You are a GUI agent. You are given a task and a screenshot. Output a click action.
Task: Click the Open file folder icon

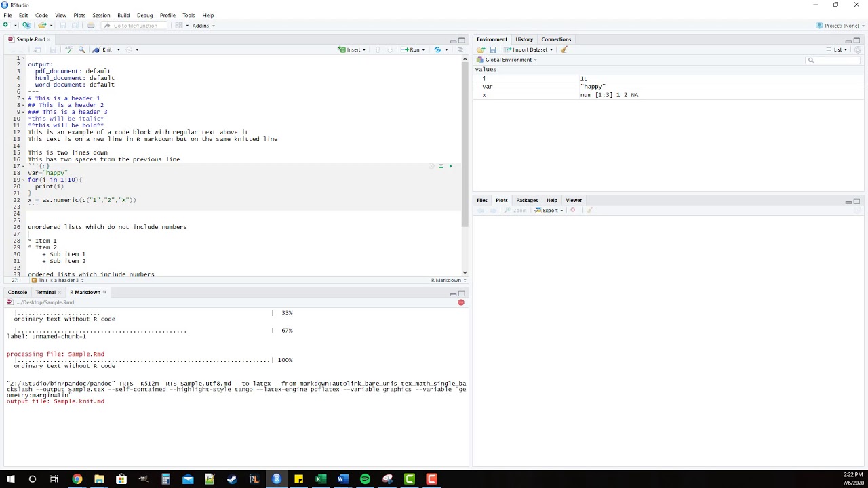tap(42, 26)
